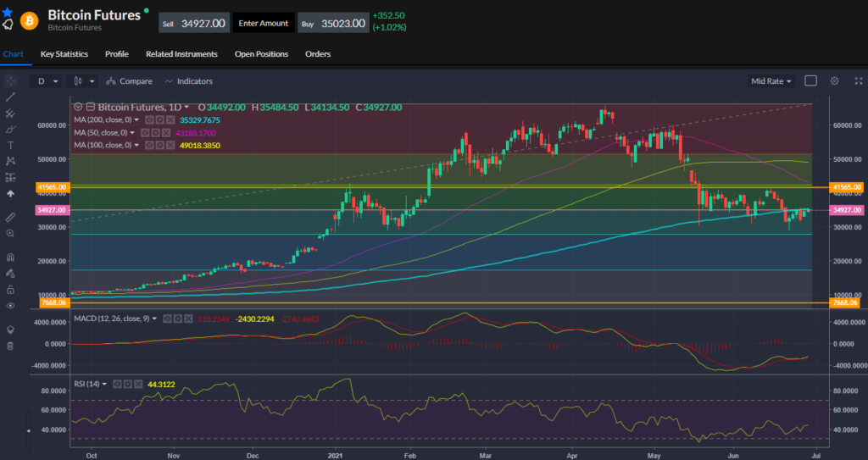Open the Profile tab

coord(117,53)
